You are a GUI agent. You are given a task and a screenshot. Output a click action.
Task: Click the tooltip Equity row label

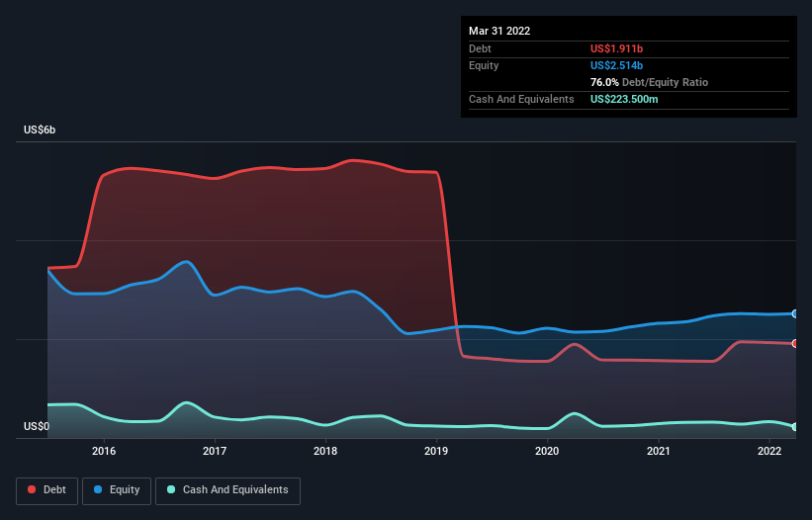pos(484,65)
